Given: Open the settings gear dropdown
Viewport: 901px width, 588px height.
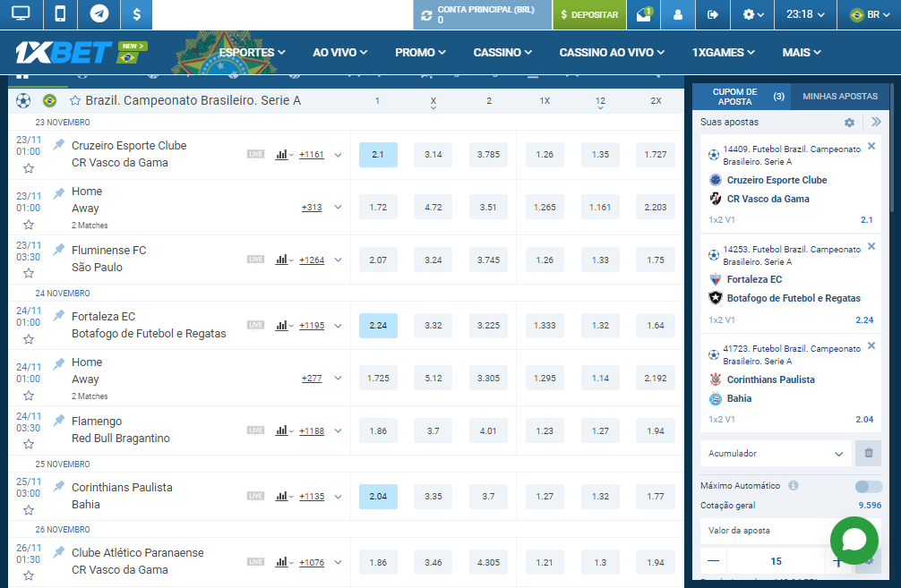Looking at the screenshot, I should pos(753,14).
